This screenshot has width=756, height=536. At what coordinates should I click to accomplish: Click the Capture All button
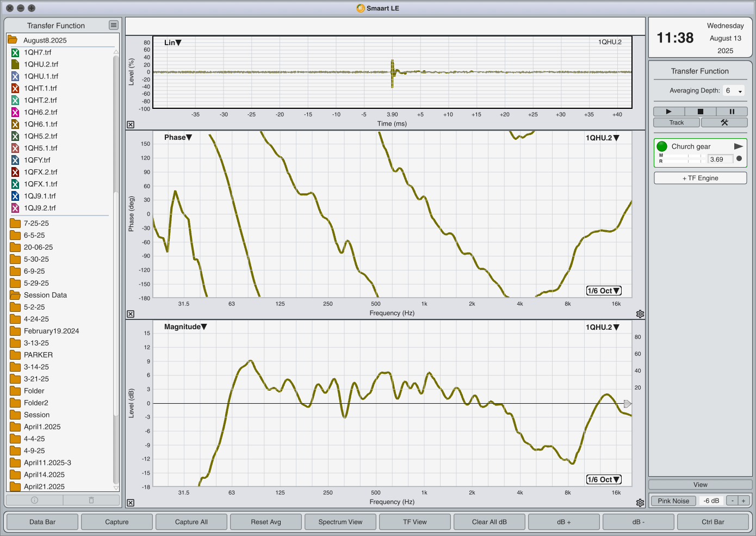(x=191, y=522)
